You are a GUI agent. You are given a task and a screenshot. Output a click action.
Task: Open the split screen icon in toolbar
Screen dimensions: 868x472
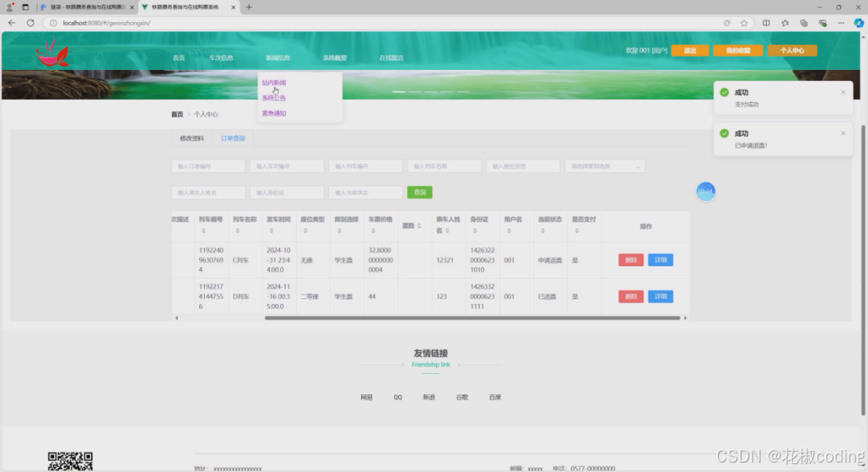(x=766, y=24)
